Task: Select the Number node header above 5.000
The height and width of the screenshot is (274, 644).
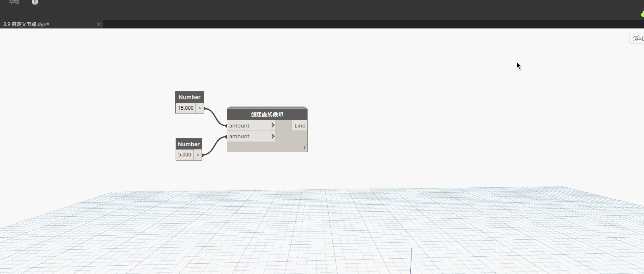Action: [x=189, y=144]
